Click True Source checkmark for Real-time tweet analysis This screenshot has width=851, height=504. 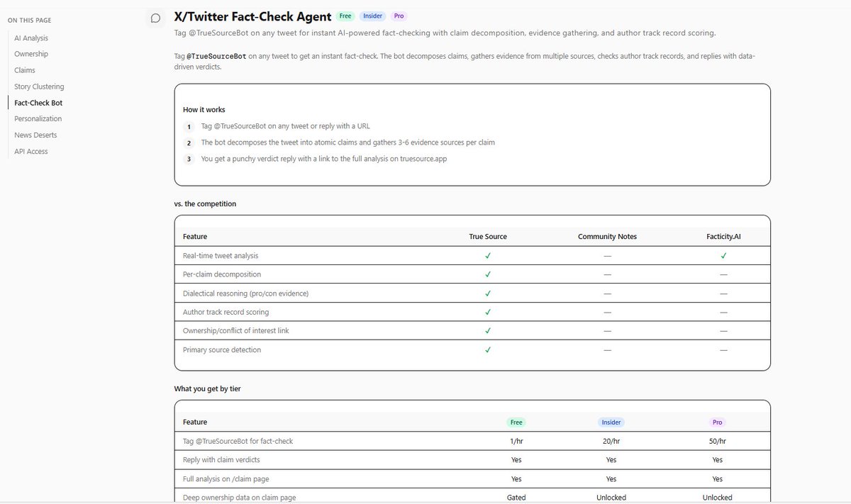tap(488, 255)
